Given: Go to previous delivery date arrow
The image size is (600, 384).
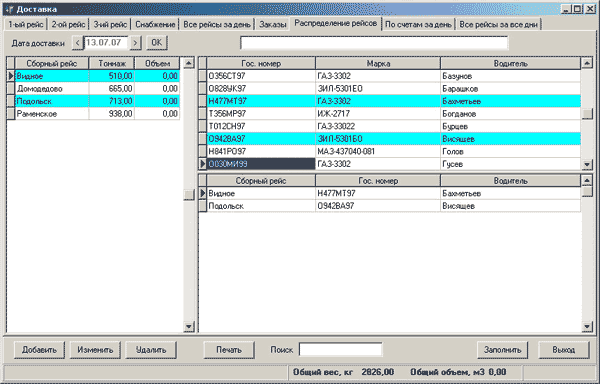Looking at the screenshot, I should pos(77,43).
